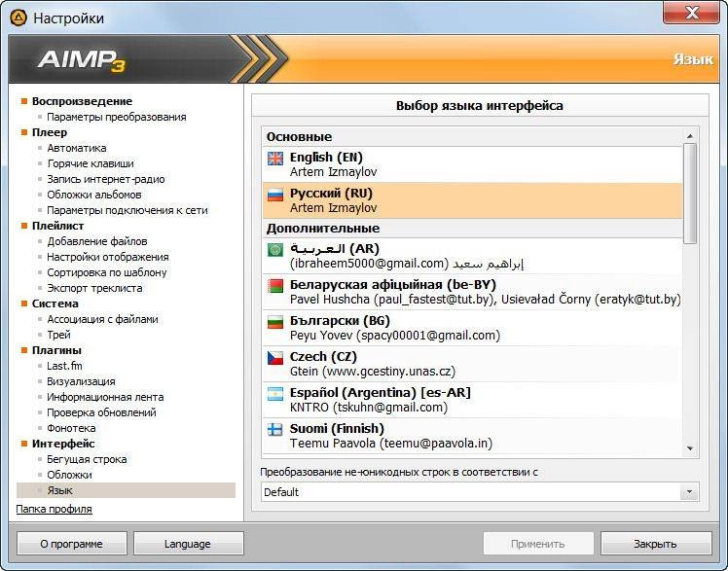Open the Интерфейс settings section
The image size is (728, 571).
(x=63, y=444)
